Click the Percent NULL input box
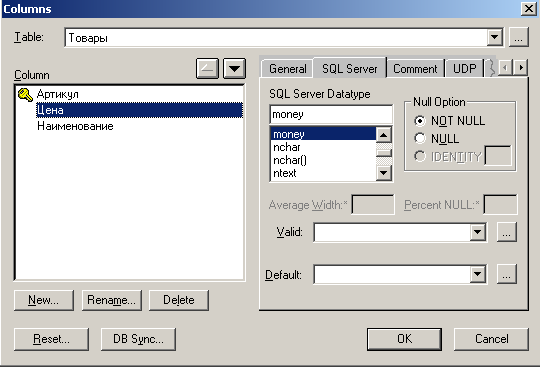Image resolution: width=540 pixels, height=367 pixels. (500, 205)
